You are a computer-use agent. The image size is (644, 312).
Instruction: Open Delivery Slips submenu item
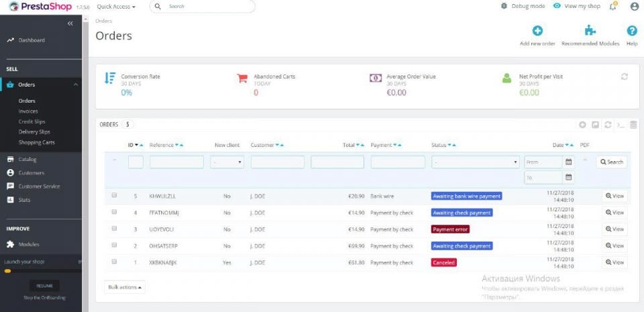click(x=34, y=132)
